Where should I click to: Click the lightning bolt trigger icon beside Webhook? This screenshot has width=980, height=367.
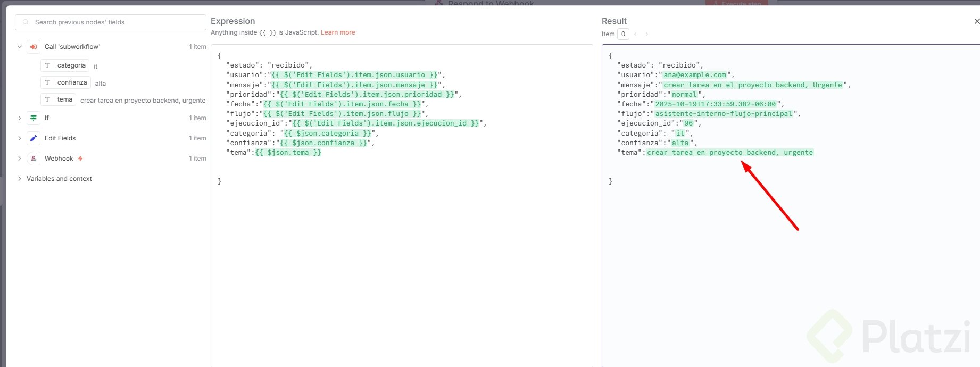tap(80, 159)
